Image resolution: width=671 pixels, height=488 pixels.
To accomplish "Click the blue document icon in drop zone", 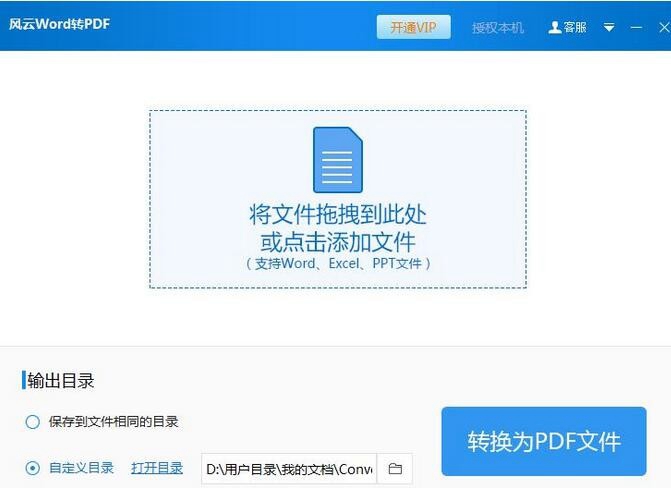I will tap(338, 160).
